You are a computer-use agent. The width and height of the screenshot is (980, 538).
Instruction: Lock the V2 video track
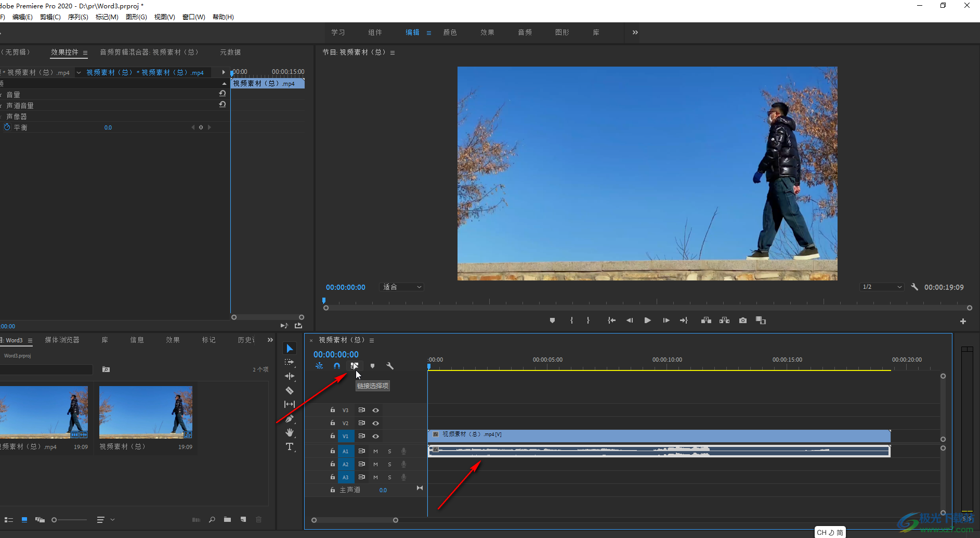tap(333, 423)
